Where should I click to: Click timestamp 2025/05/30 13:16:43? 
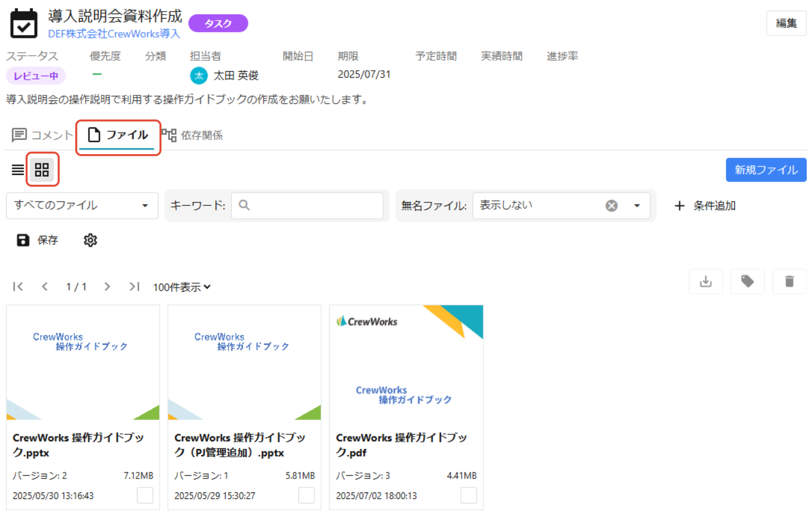click(x=53, y=495)
